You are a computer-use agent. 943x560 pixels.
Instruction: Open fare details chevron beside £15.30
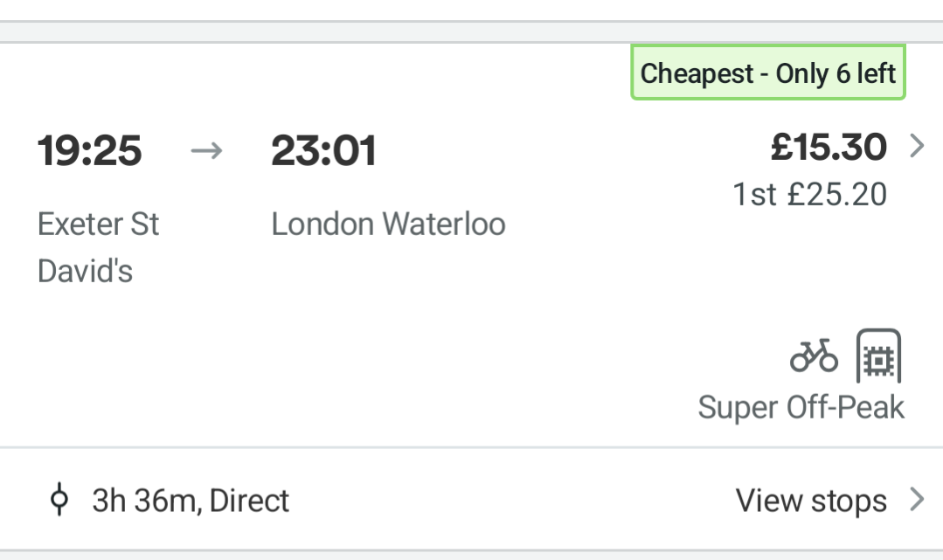click(917, 146)
